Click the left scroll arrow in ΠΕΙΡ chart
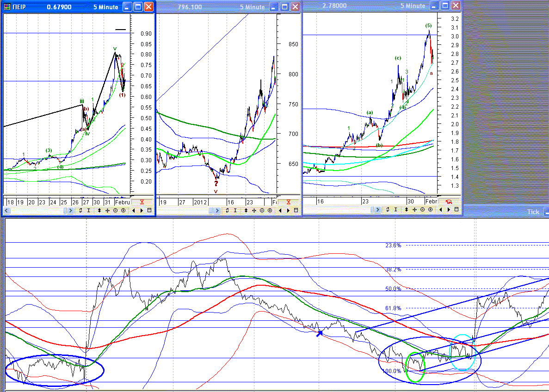The image size is (549, 392). pyautogui.click(x=7, y=210)
